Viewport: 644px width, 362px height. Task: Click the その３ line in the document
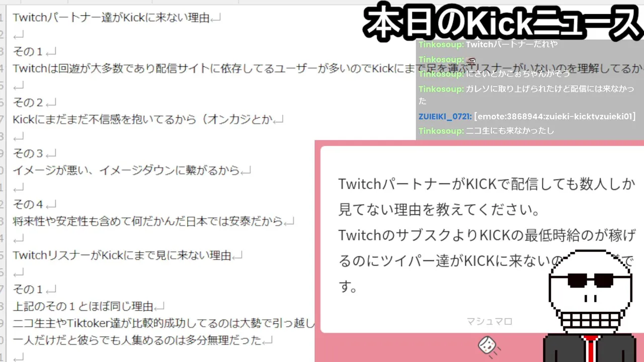coord(28,153)
